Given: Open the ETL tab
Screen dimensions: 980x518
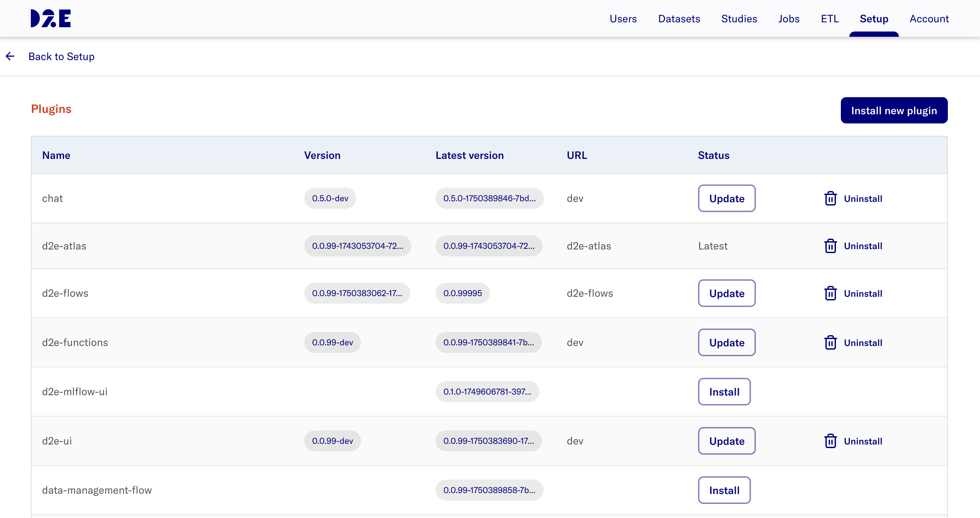Looking at the screenshot, I should click(x=830, y=19).
